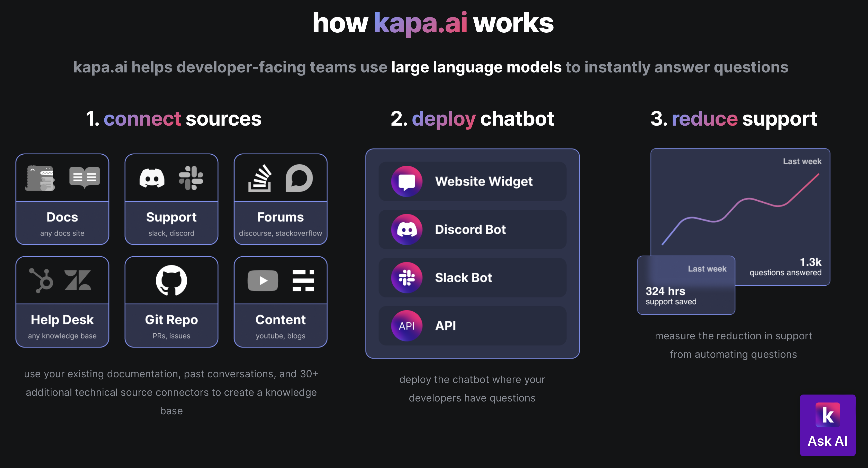
Task: Click the Discourse speech bubble icon
Action: tap(299, 178)
